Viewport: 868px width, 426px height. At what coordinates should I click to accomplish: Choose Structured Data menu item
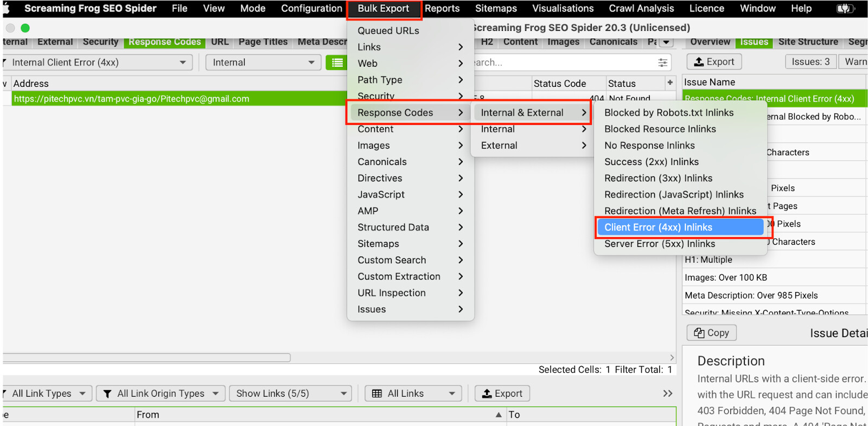410,227
